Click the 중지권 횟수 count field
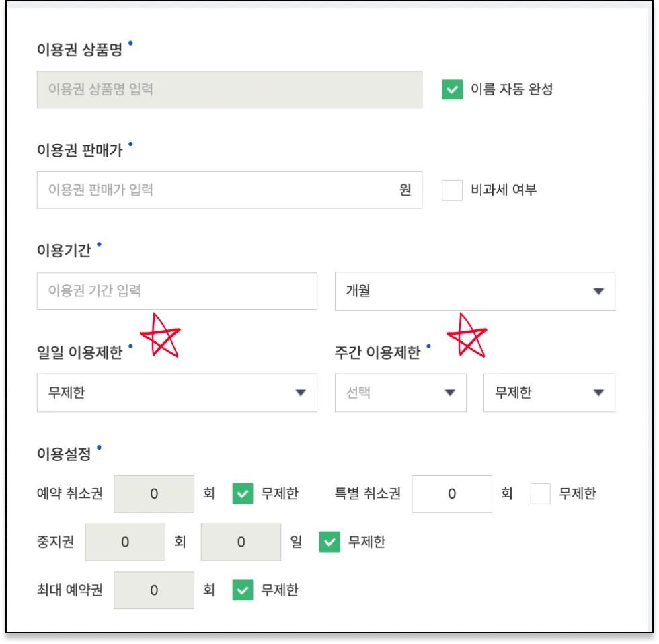659x644 pixels. click(125, 542)
